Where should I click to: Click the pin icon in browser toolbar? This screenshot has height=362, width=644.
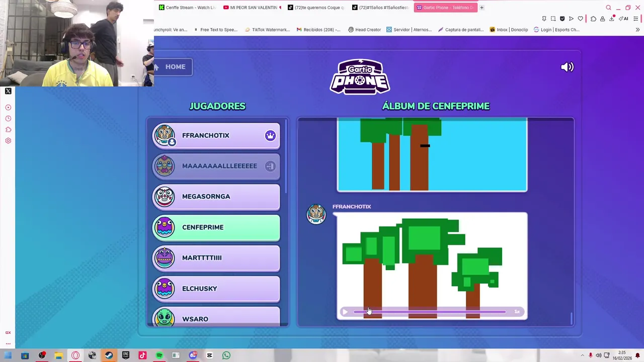(x=544, y=19)
